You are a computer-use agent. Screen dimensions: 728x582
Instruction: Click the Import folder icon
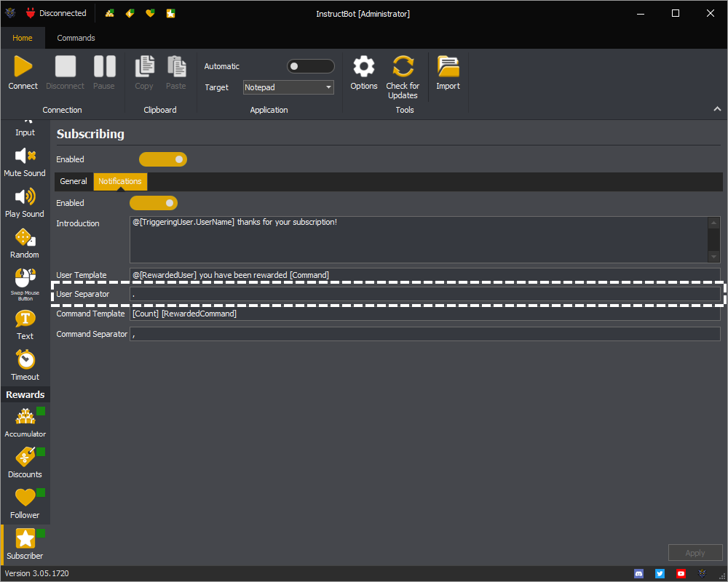click(x=448, y=66)
